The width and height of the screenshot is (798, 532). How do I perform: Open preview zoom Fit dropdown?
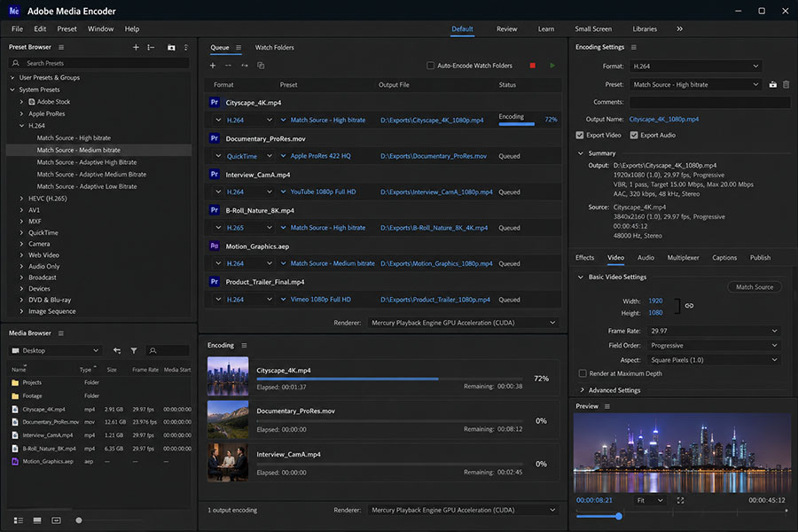click(x=650, y=500)
